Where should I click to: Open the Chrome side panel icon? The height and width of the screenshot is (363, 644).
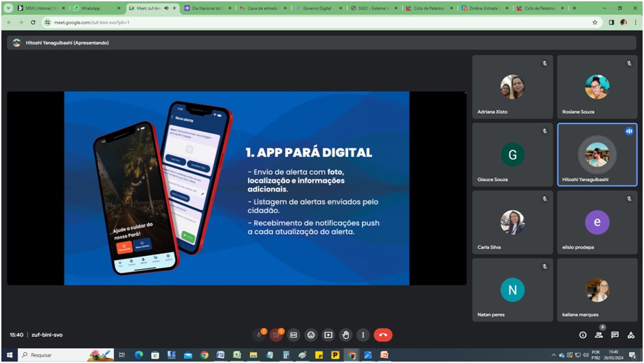611,23
